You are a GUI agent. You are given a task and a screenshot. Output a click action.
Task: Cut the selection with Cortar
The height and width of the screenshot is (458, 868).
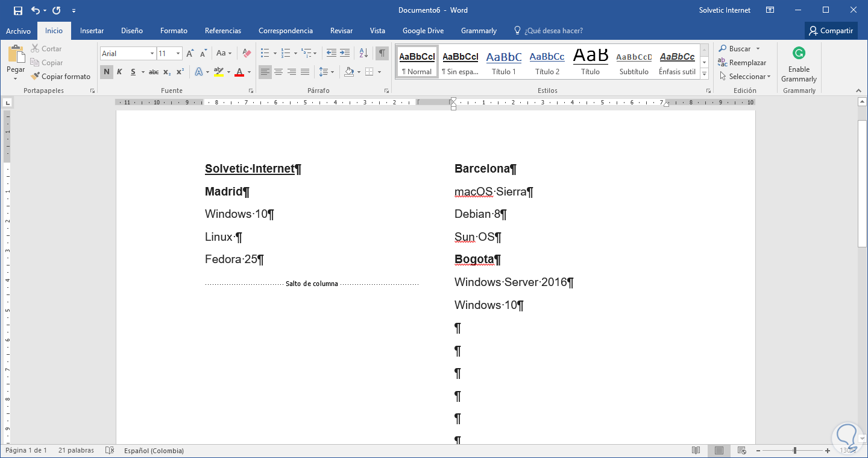46,49
